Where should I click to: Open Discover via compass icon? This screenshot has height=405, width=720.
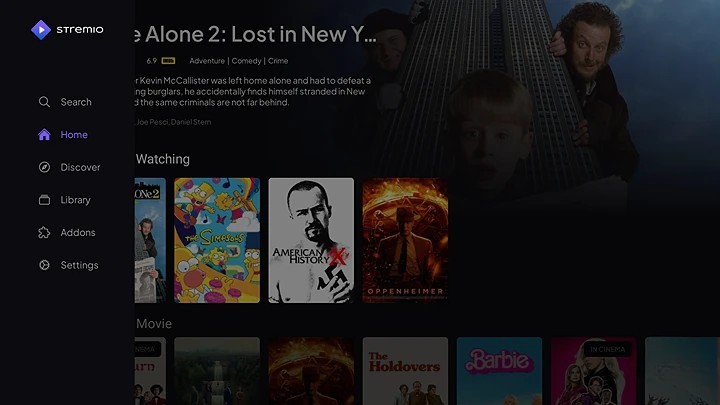click(44, 167)
